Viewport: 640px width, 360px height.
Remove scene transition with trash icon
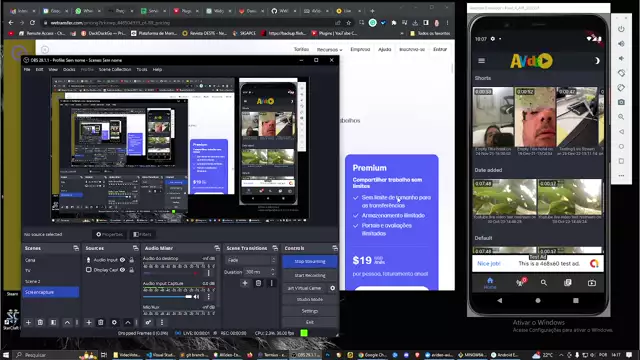(x=258, y=283)
